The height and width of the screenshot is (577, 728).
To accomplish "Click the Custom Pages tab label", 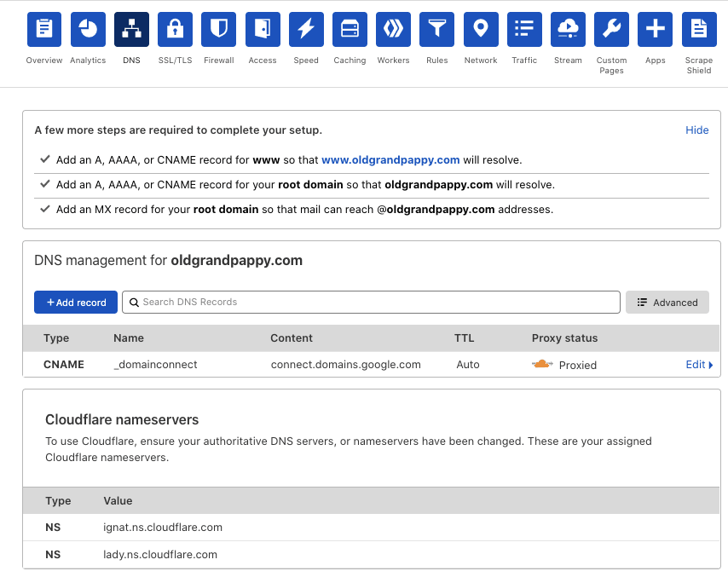I will coord(611,66).
